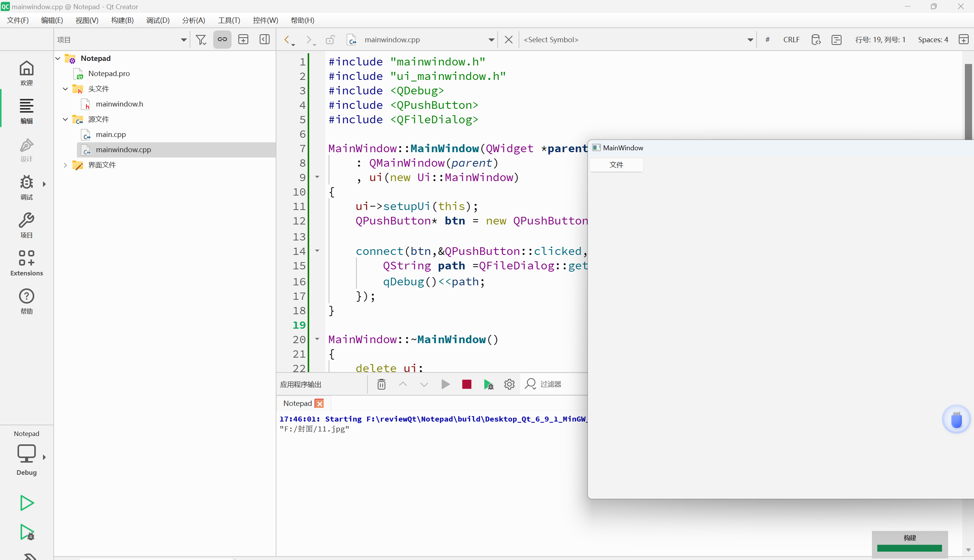Fold code block at line 9

(318, 177)
